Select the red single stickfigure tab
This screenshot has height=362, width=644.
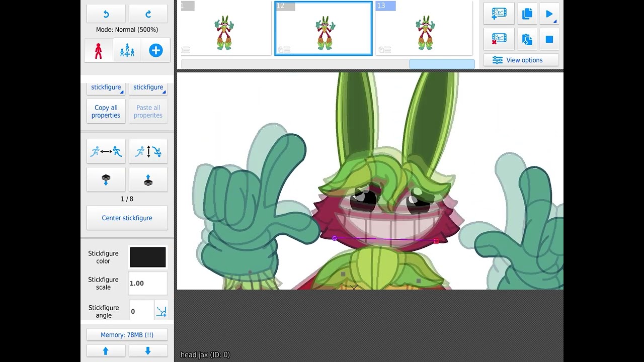point(99,50)
